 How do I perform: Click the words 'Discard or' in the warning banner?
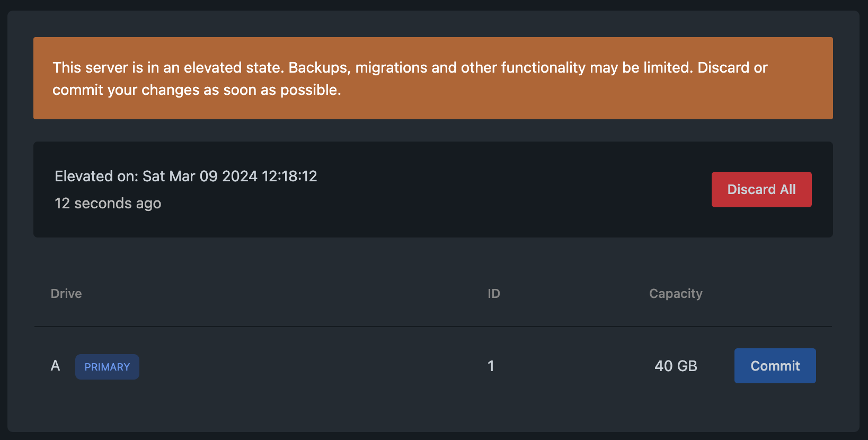coord(732,67)
